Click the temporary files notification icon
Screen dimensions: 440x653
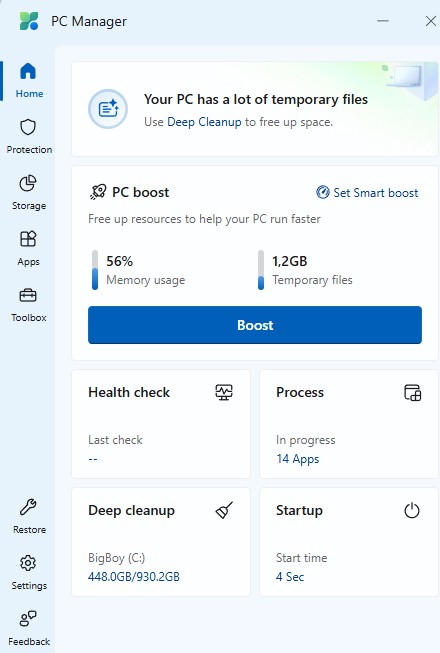108,109
